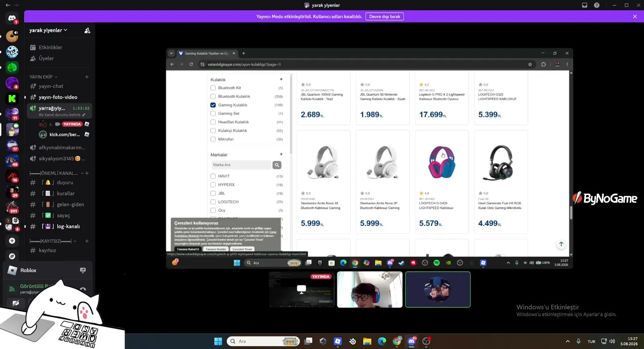The height and width of the screenshot is (349, 644).
Task: Check the Kulakiçi Kulaklık checkbox
Action: [213, 131]
